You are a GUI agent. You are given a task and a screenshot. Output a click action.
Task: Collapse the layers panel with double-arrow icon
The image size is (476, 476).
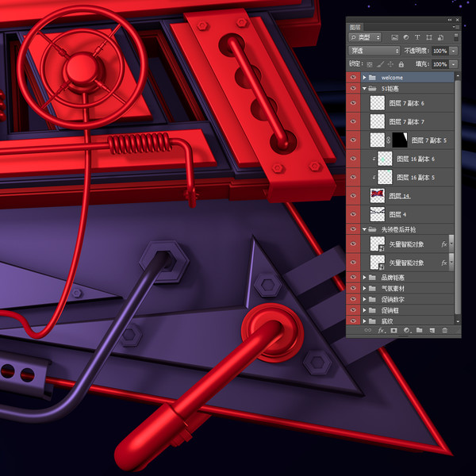450,20
